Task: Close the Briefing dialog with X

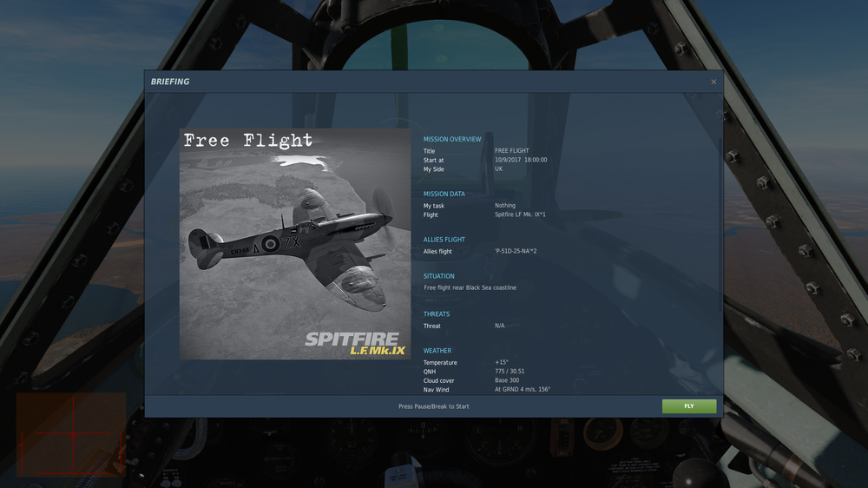Action: point(713,82)
